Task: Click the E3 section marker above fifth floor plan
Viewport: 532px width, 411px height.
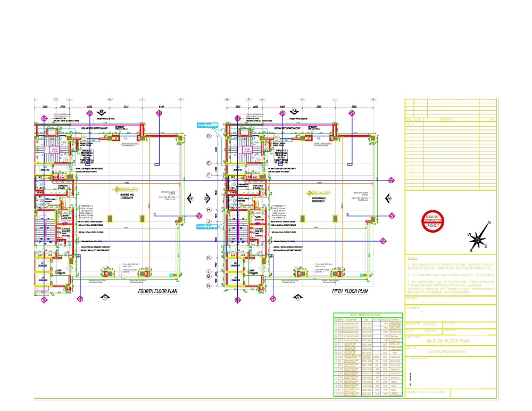Action: pyautogui.click(x=294, y=111)
